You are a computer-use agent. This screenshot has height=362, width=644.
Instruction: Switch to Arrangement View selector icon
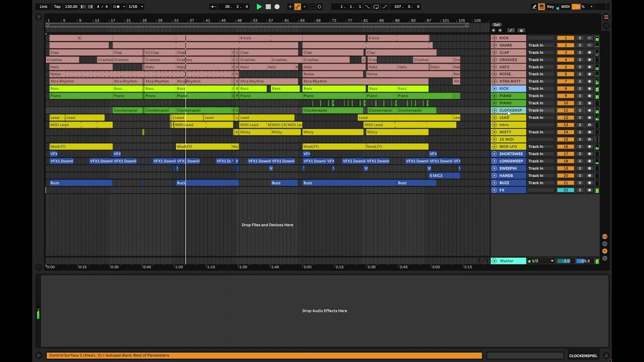[x=606, y=17]
